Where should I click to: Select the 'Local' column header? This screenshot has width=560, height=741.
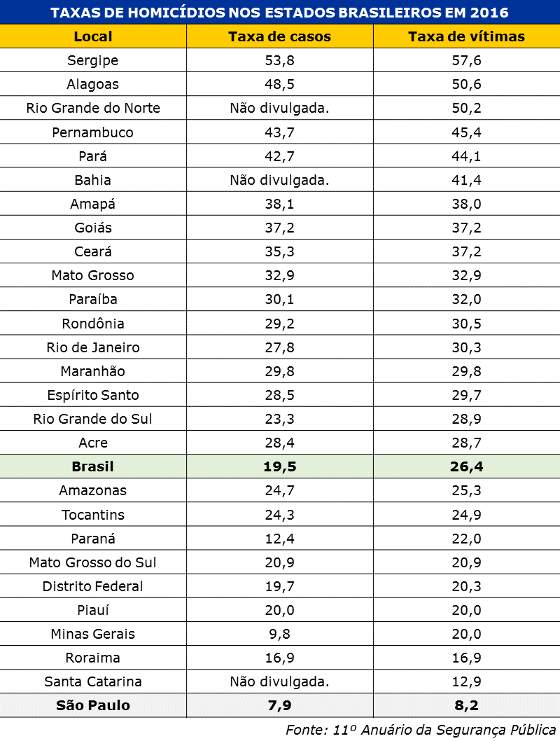93,36
